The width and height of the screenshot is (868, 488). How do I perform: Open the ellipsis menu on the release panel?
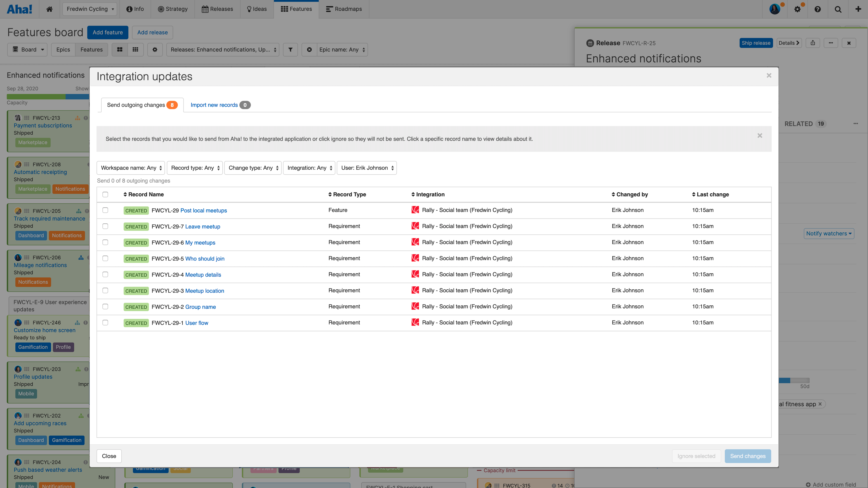coord(831,43)
